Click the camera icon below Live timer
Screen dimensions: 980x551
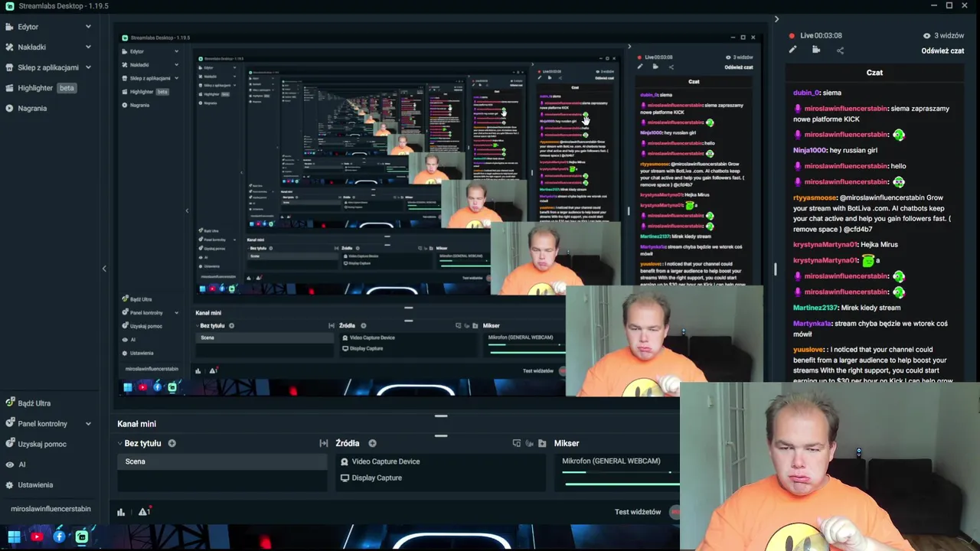coord(816,51)
